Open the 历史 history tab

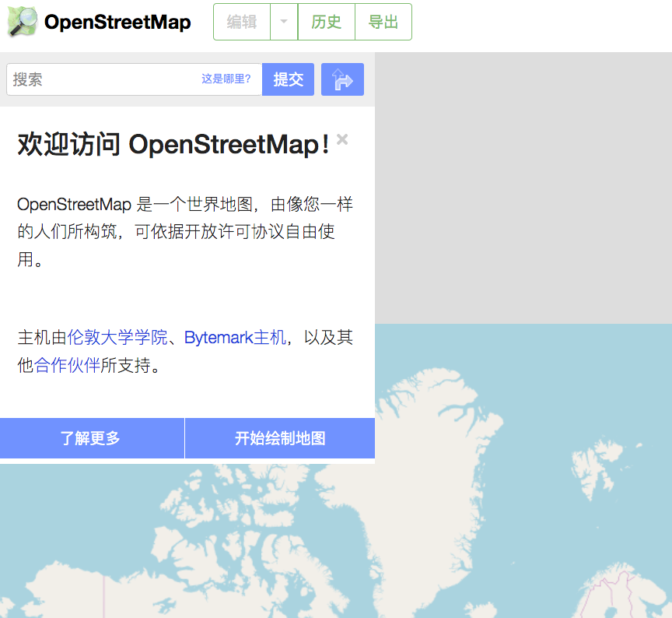click(326, 22)
